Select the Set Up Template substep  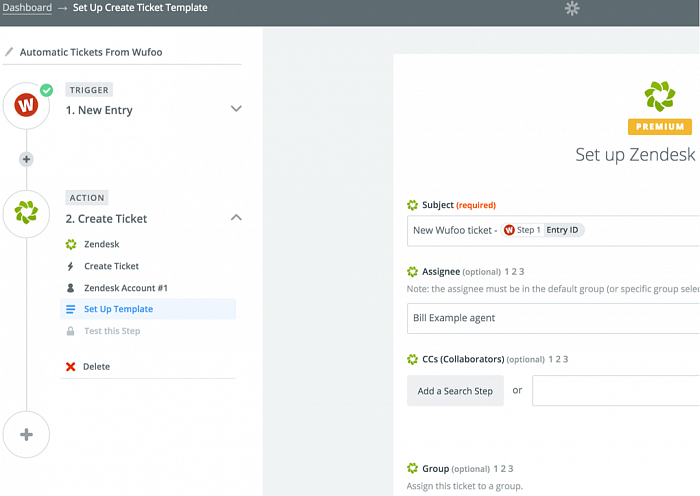pyautogui.click(x=148, y=309)
